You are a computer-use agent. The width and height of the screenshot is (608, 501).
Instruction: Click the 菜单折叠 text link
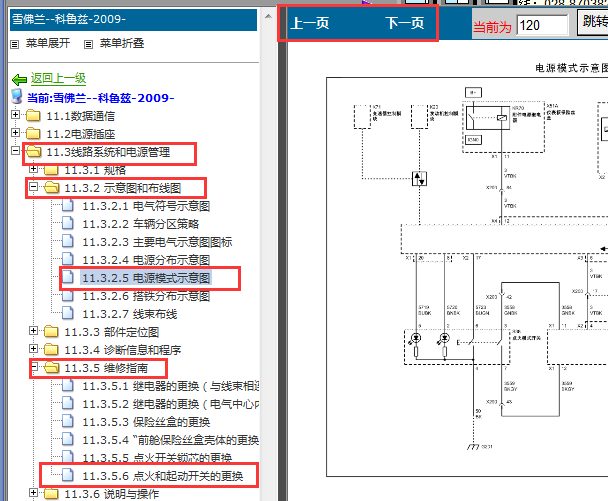[122, 43]
